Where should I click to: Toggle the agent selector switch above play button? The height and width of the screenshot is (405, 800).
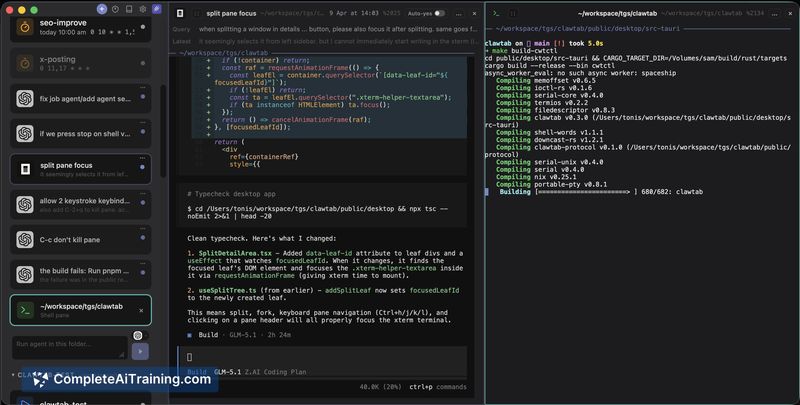click(x=140, y=335)
